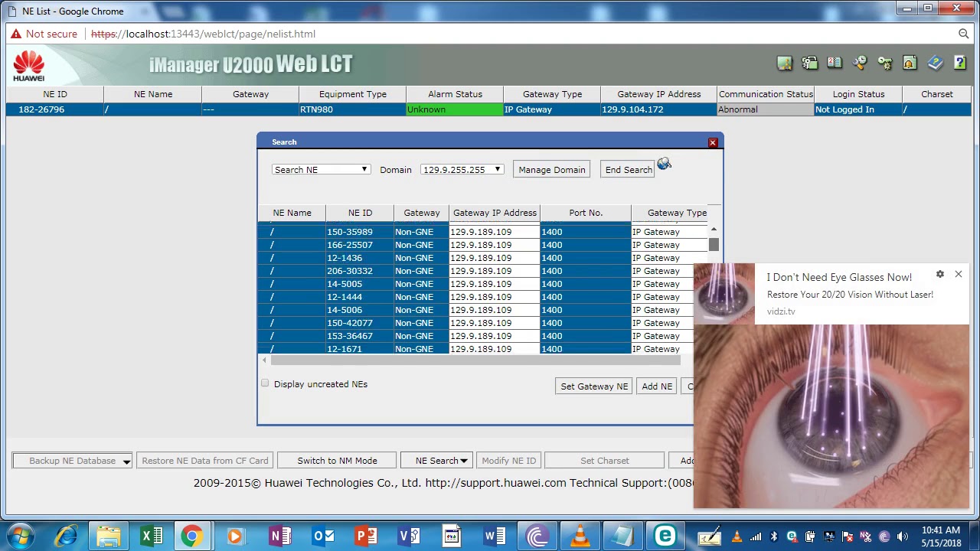Click the Port No. column header
980x551 pixels.
pos(586,213)
